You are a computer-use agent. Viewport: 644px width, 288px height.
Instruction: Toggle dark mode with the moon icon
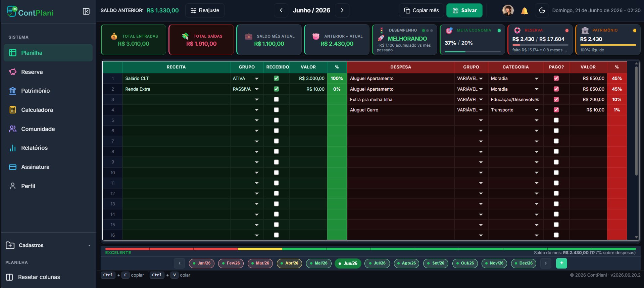click(x=542, y=10)
